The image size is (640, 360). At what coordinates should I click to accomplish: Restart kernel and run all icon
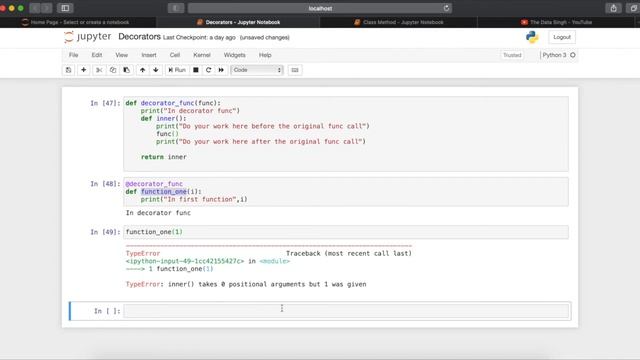click(x=221, y=70)
